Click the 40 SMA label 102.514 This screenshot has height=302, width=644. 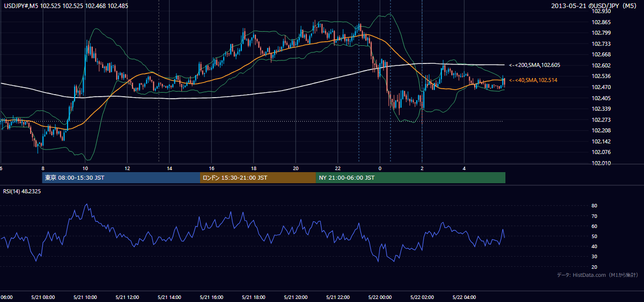tap(533, 80)
